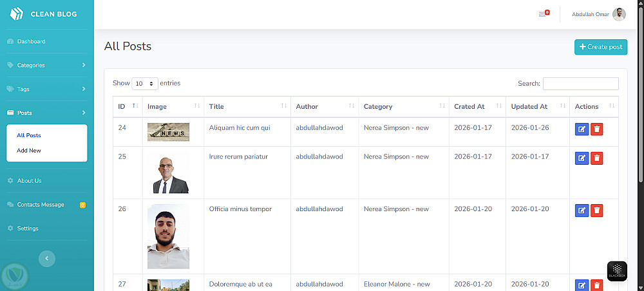Viewport: 644px width, 291px height.
Task: Open author link abdullahdawod for post 24
Action: click(319, 127)
